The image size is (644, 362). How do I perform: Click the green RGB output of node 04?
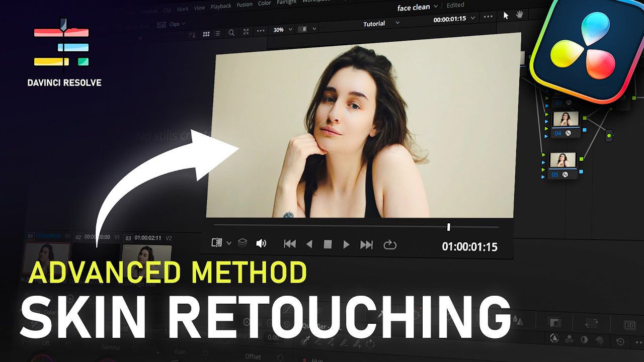pyautogui.click(x=585, y=119)
